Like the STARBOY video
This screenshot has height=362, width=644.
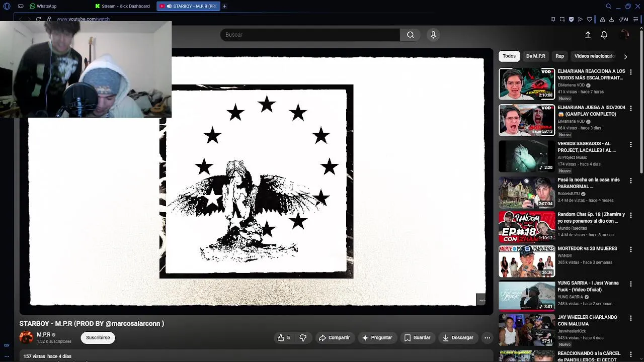(284, 338)
